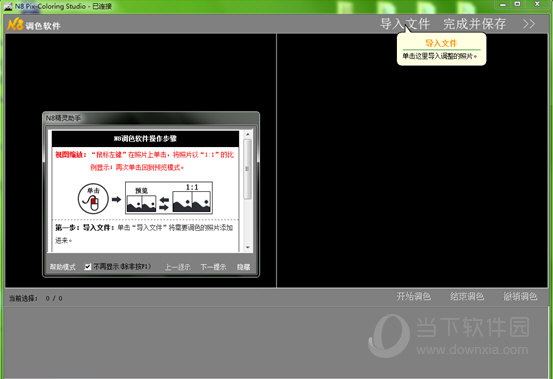Image resolution: width=553 pixels, height=379 pixels.
Task: Go to previous tip with 上一提示
Action: [x=177, y=267]
